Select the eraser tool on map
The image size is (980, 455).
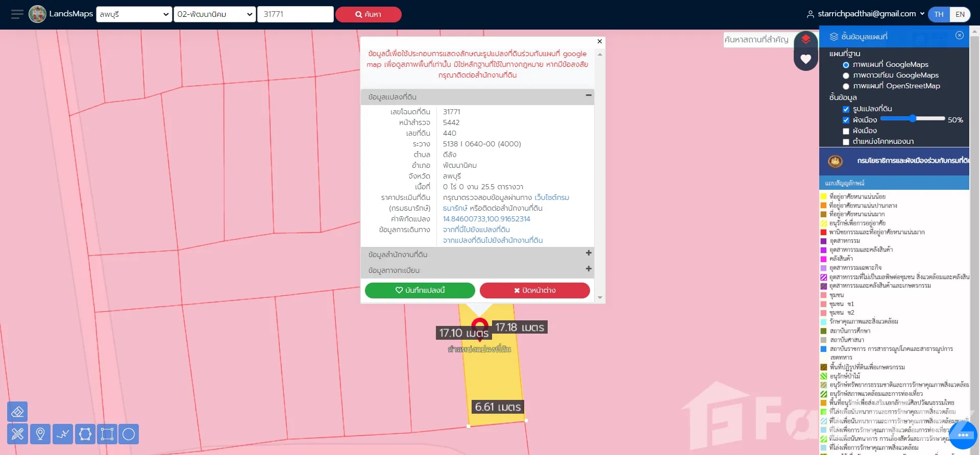tap(17, 412)
